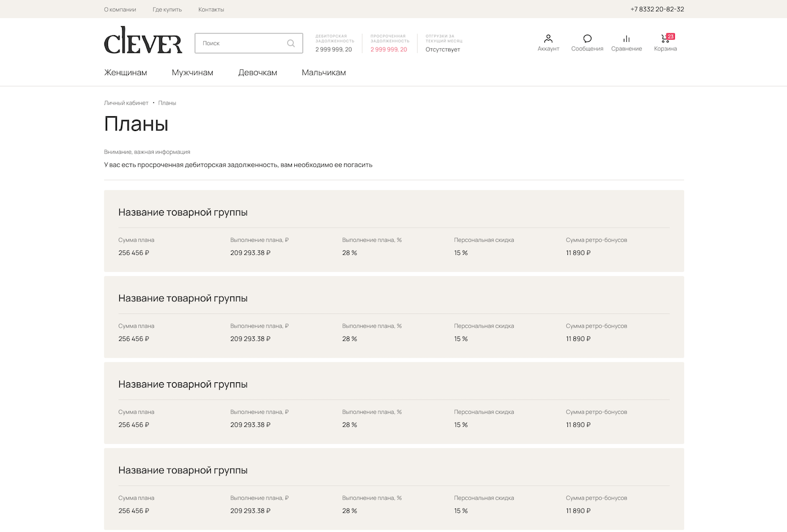The image size is (787, 532).
Task: Click the red Просроченная задолженность amount
Action: pyautogui.click(x=389, y=49)
